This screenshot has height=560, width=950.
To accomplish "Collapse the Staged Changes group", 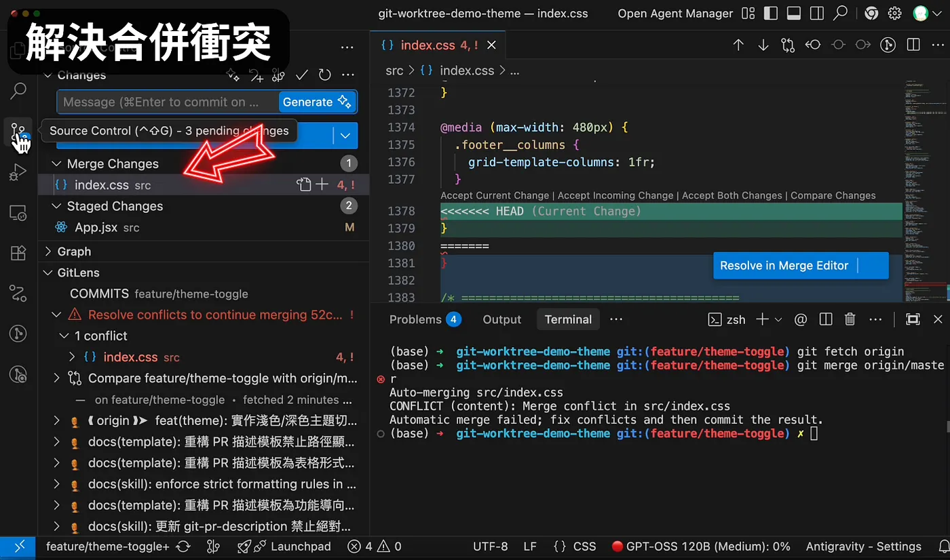I will tap(56, 206).
